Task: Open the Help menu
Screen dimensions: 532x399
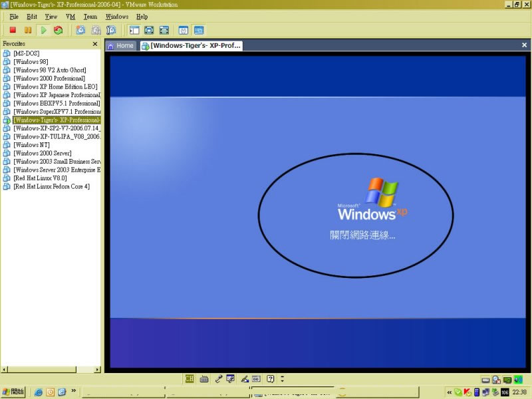Action: click(x=142, y=17)
